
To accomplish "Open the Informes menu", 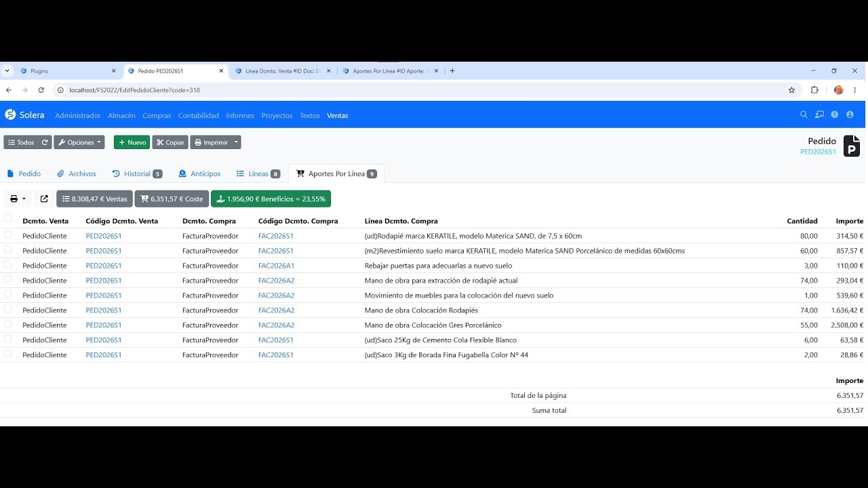I will click(x=240, y=115).
